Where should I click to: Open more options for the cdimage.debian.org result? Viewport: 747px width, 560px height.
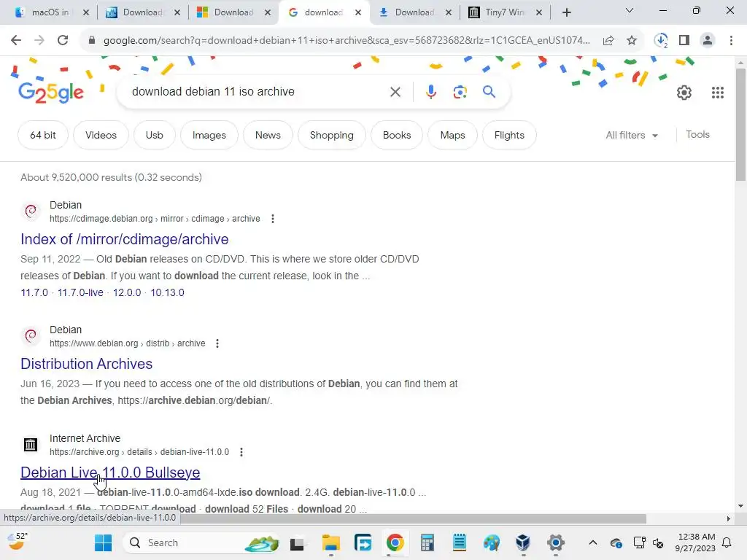[273, 219]
